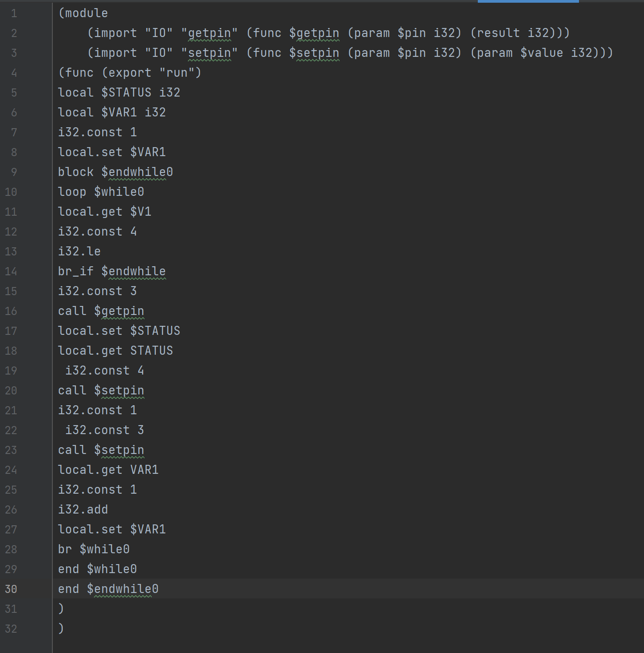Screen dimensions: 644x653
Task: Click "local.get STATUS" on line 18
Action: click(116, 351)
